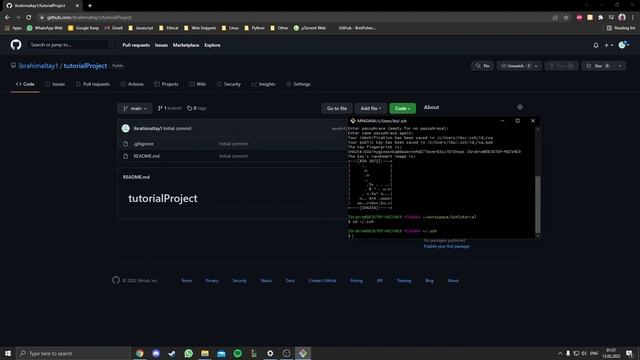Click the Unwatch button
The height and width of the screenshot is (360, 640).
515,66
